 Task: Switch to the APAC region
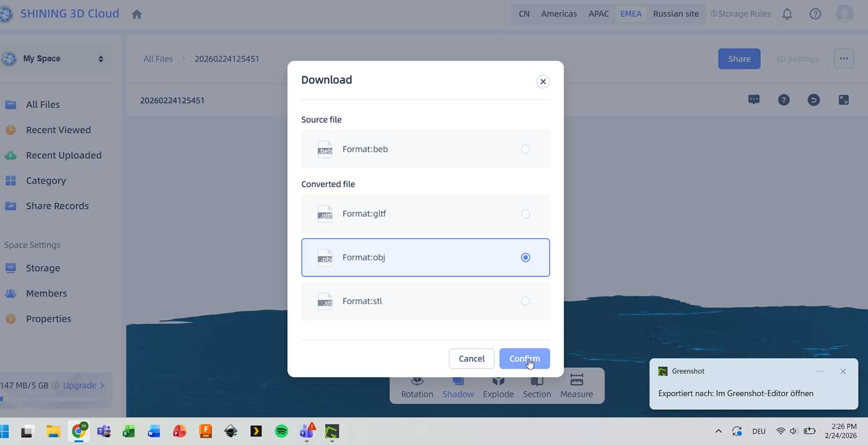599,14
